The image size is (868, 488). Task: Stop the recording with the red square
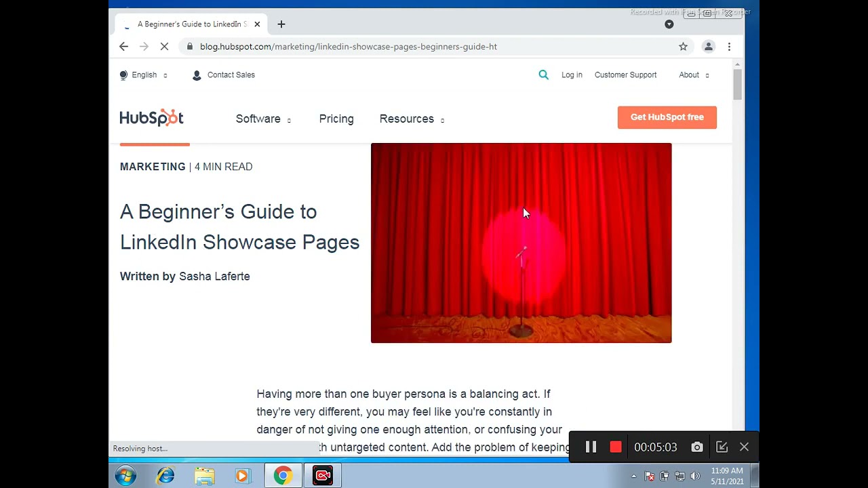pyautogui.click(x=616, y=447)
